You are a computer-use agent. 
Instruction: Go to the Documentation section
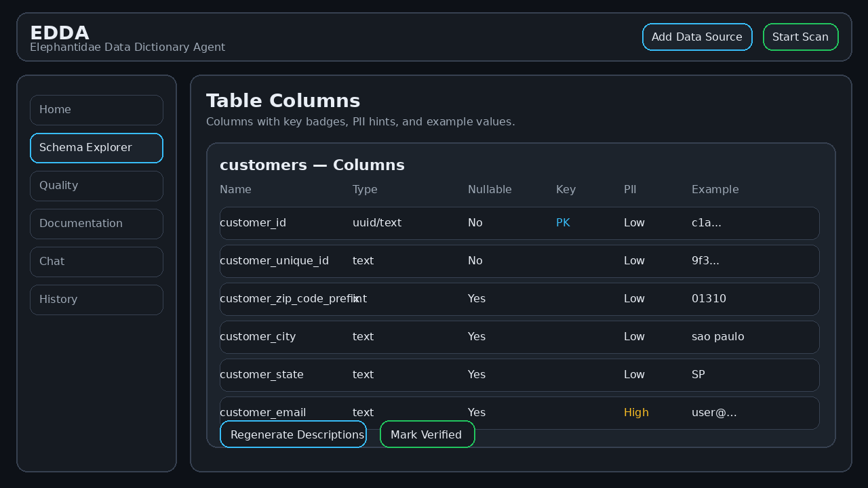pyautogui.click(x=96, y=224)
